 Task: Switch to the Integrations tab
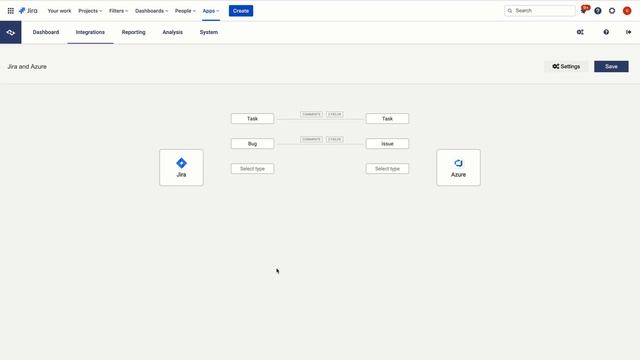(90, 32)
